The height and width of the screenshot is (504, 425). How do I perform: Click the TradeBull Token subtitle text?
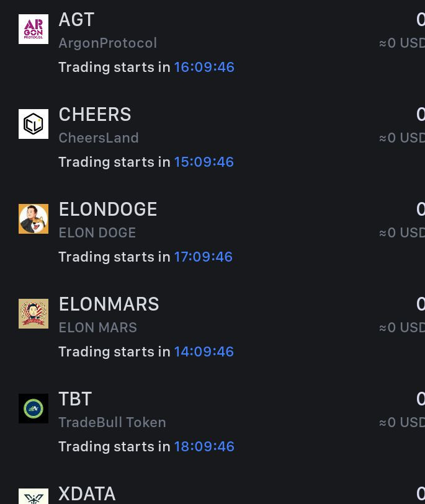click(x=112, y=422)
